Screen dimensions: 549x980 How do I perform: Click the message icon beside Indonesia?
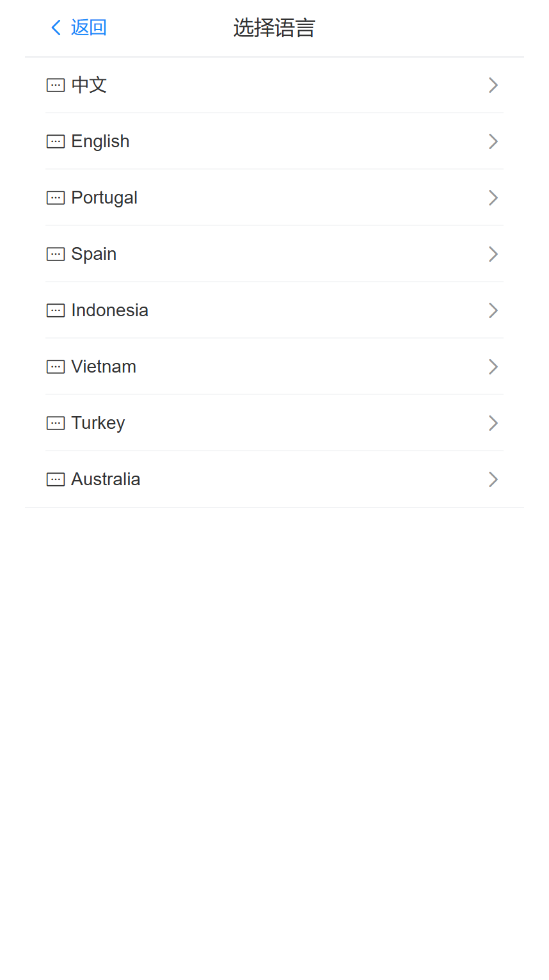[56, 310]
